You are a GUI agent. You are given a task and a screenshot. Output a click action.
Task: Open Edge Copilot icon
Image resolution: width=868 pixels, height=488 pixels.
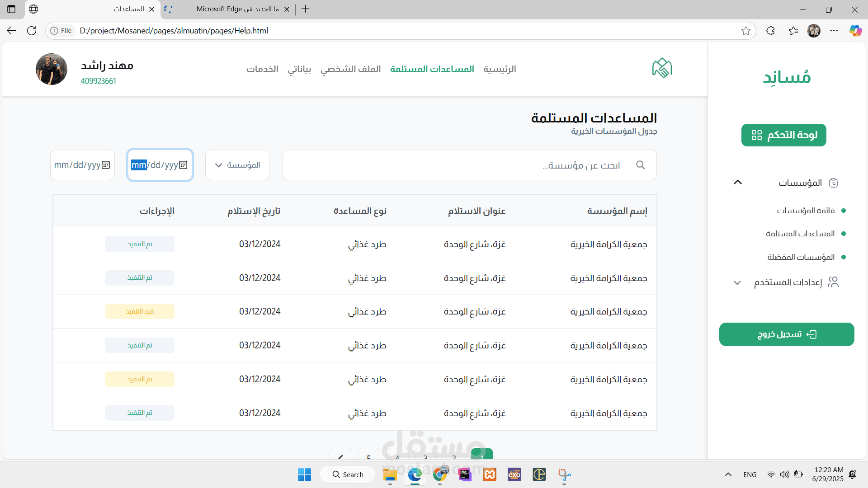pos(855,31)
